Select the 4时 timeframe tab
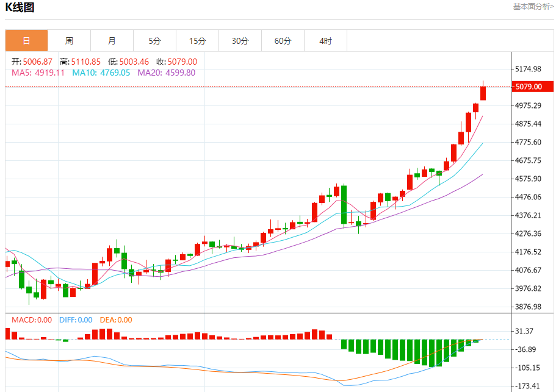This screenshot has width=556, height=392. point(325,40)
